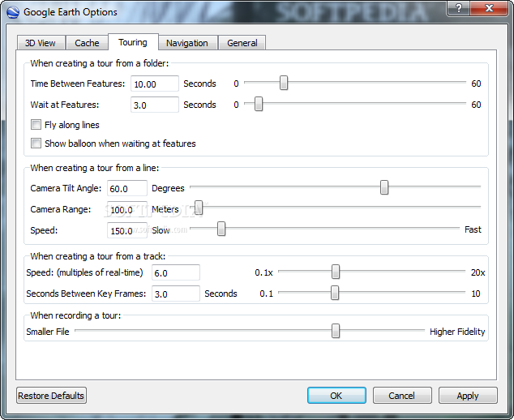Click the Google Earth icon in title bar

13,12
